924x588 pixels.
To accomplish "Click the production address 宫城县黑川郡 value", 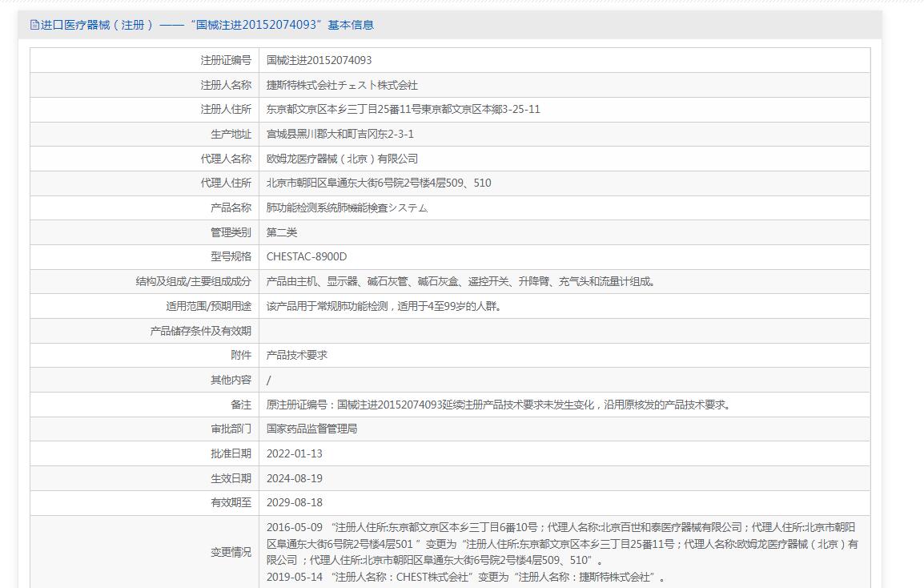I will click(339, 134).
